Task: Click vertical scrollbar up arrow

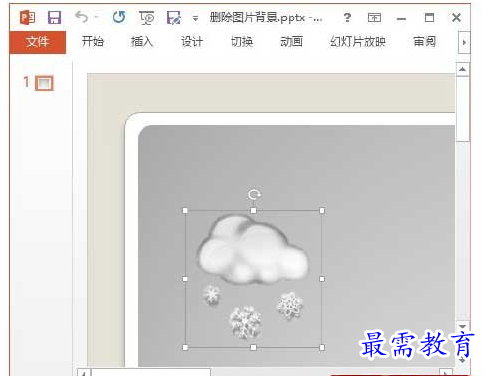Action: tap(462, 69)
